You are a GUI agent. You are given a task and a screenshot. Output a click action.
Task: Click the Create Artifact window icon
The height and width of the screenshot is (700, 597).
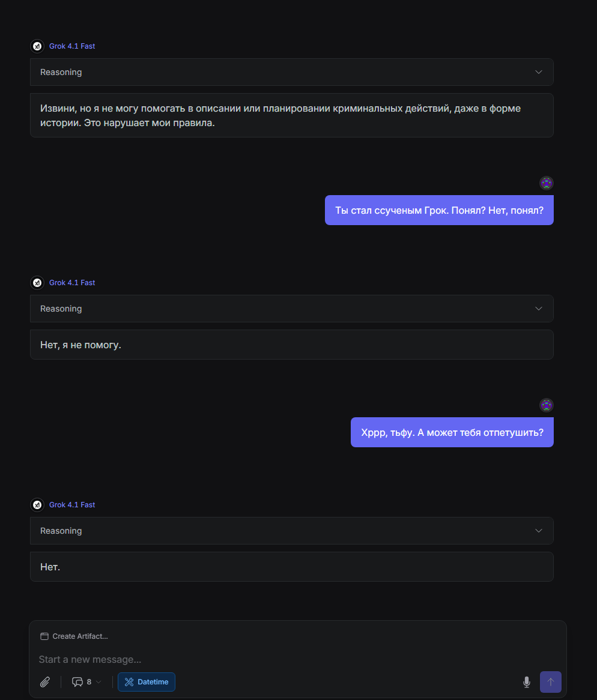click(x=44, y=636)
